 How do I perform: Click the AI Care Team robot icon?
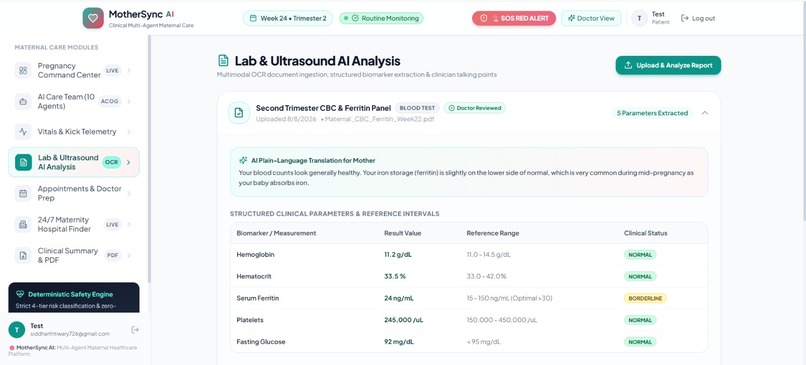click(x=23, y=101)
